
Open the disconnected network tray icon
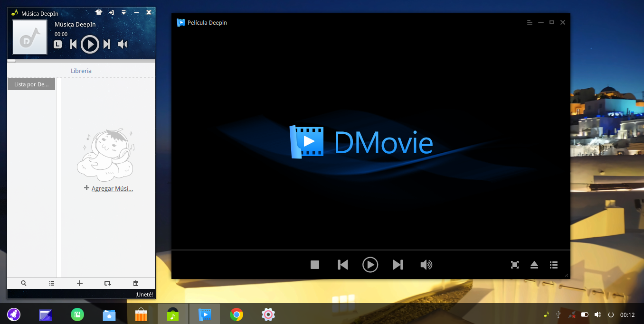[x=572, y=315]
